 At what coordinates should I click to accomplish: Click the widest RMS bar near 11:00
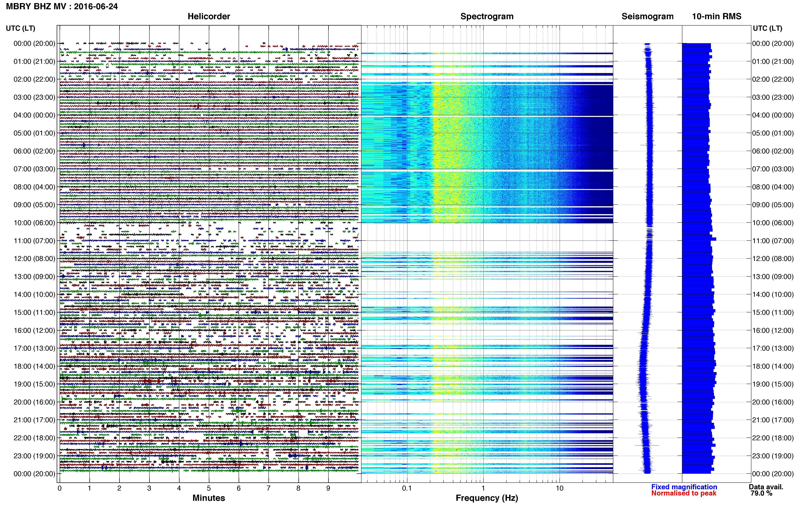[x=699, y=239]
